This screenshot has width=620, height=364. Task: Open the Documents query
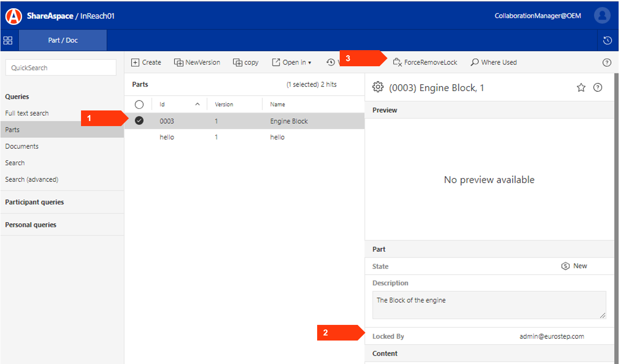tap(22, 146)
